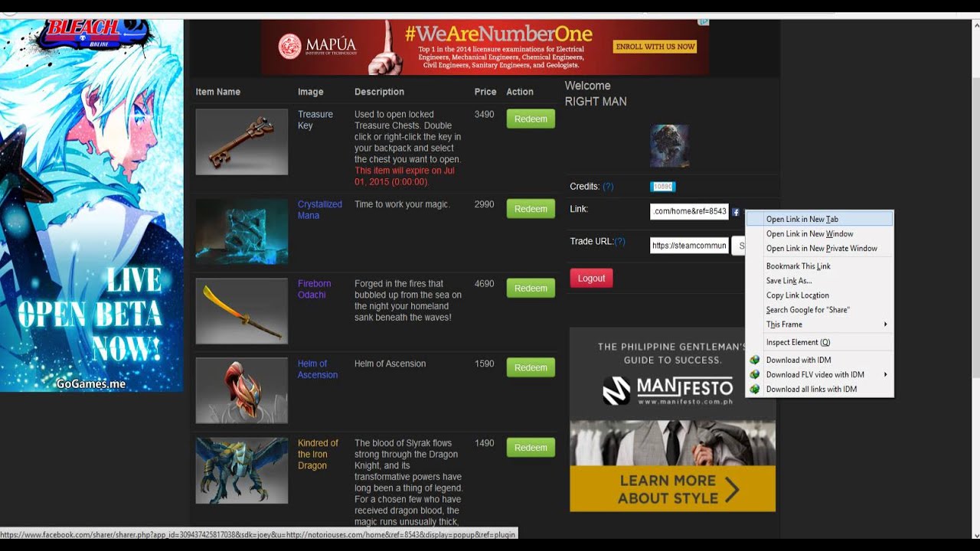Choose Download with IDM

pyautogui.click(x=819, y=360)
